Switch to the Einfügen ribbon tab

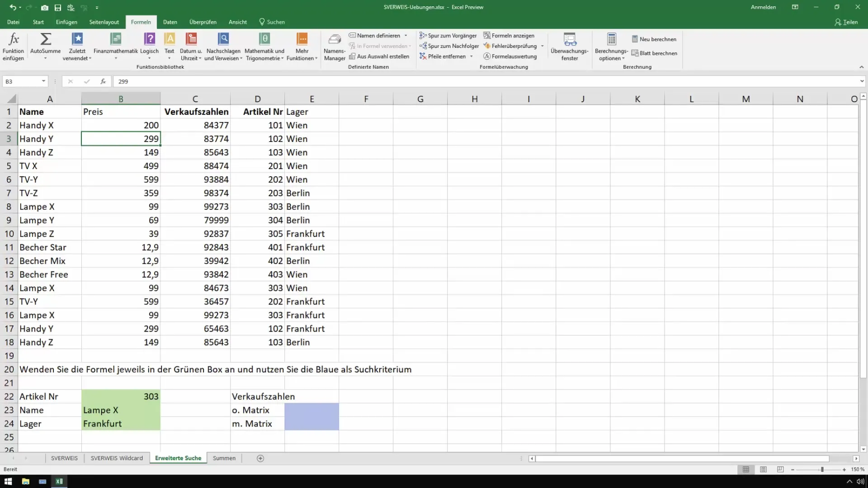(x=66, y=22)
